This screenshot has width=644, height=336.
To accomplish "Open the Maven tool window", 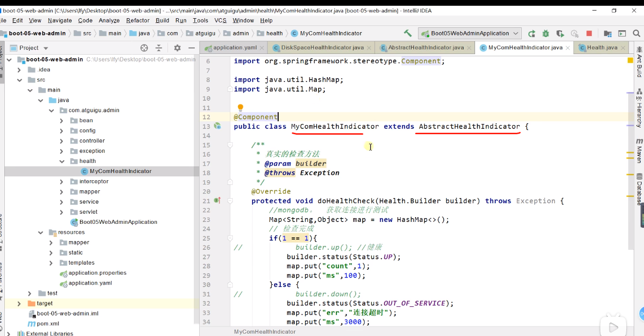I will (x=639, y=151).
